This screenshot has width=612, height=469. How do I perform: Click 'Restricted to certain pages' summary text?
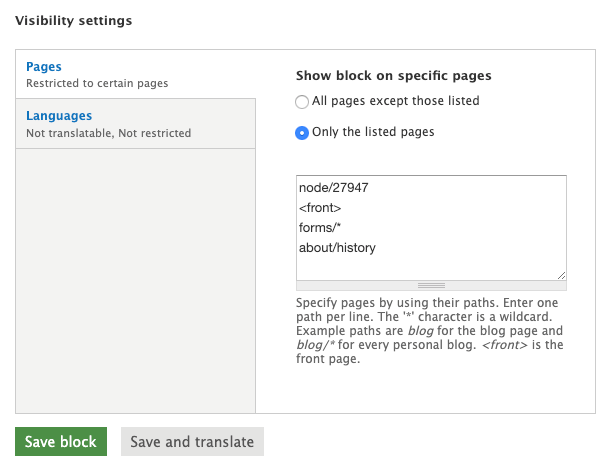coord(97,84)
